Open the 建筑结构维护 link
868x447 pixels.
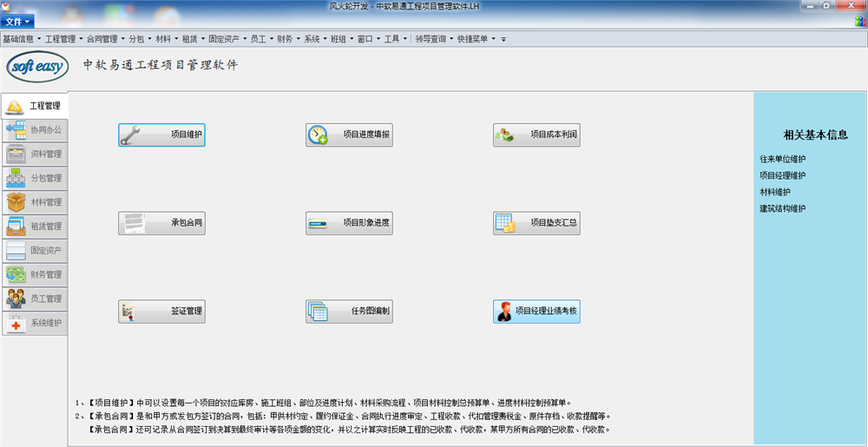point(782,208)
